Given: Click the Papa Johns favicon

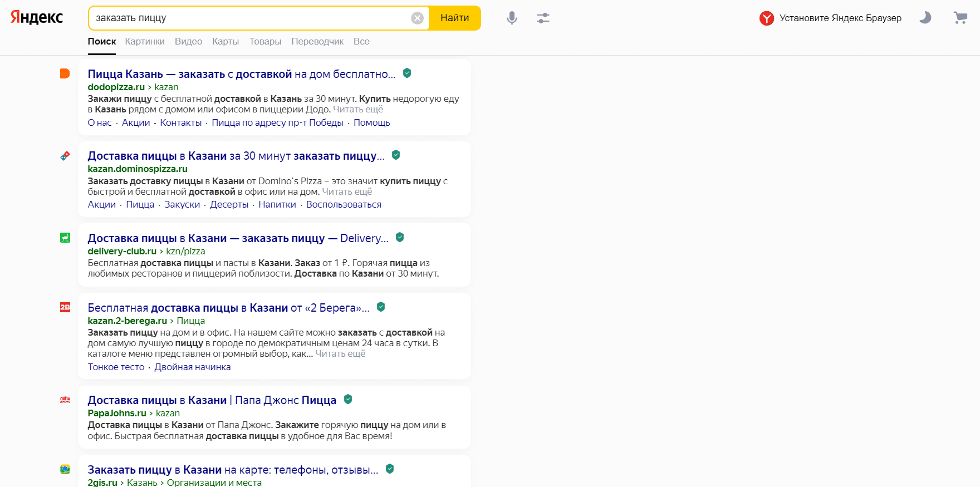Looking at the screenshot, I should click(65, 400).
